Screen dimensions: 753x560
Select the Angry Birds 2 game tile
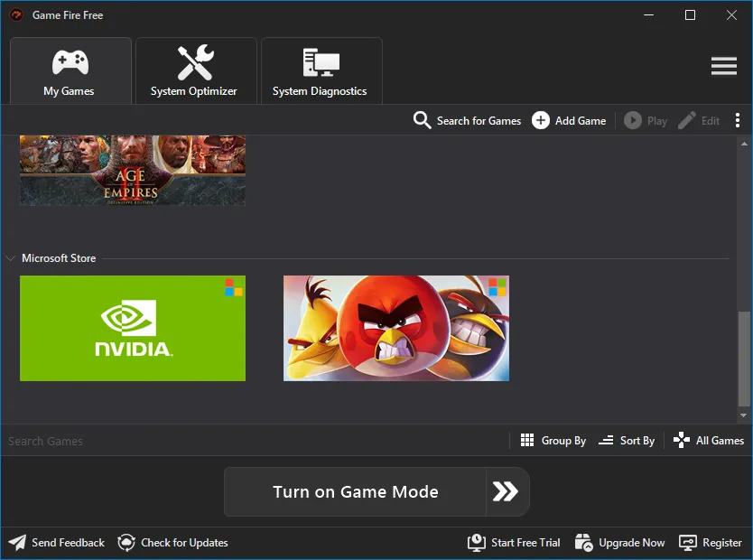[x=396, y=329]
